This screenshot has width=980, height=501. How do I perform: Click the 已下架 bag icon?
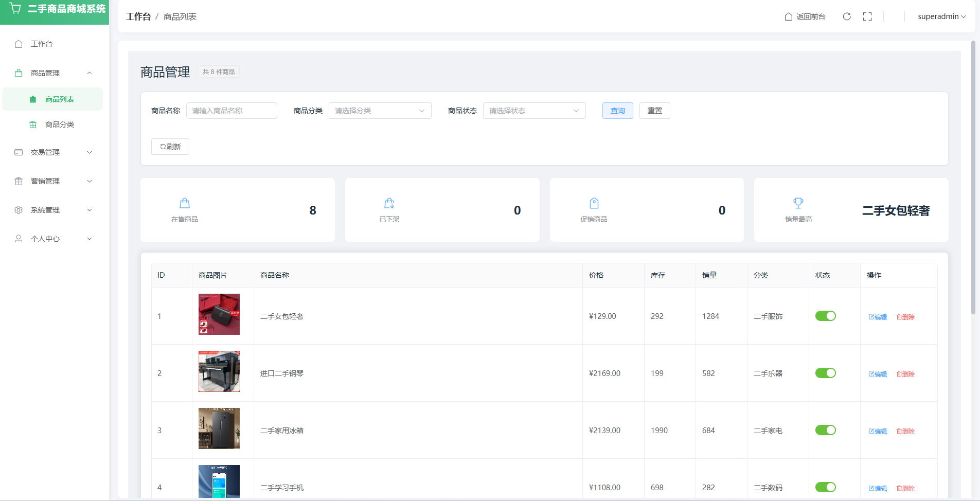(389, 203)
